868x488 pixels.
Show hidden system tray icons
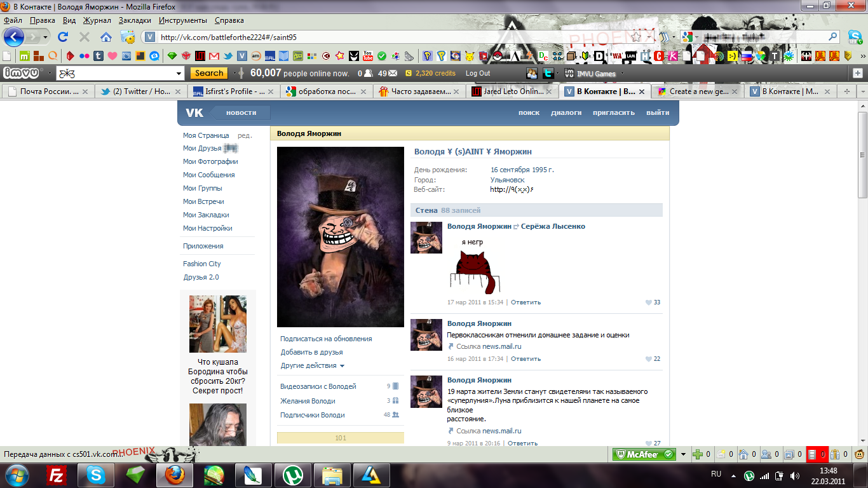(734, 475)
